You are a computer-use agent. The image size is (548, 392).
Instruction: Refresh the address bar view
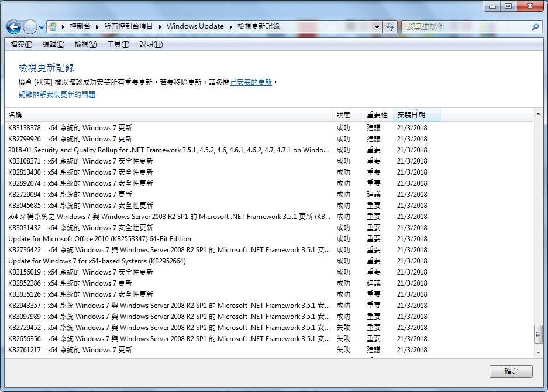390,26
